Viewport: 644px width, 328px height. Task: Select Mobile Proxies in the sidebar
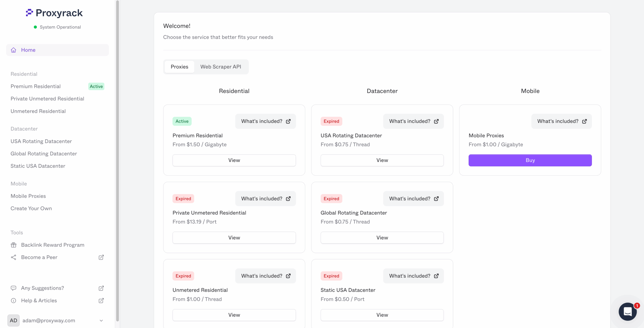tap(28, 196)
